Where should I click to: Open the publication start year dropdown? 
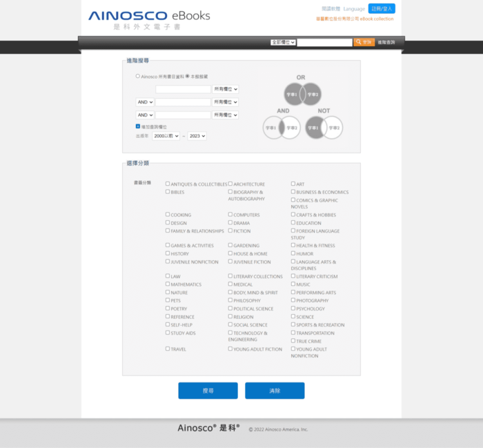point(166,136)
